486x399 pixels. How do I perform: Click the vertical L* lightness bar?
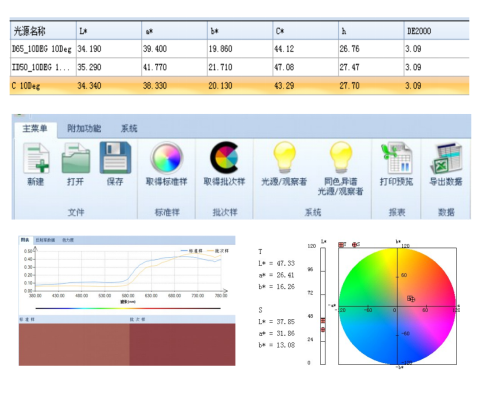tap(323, 306)
